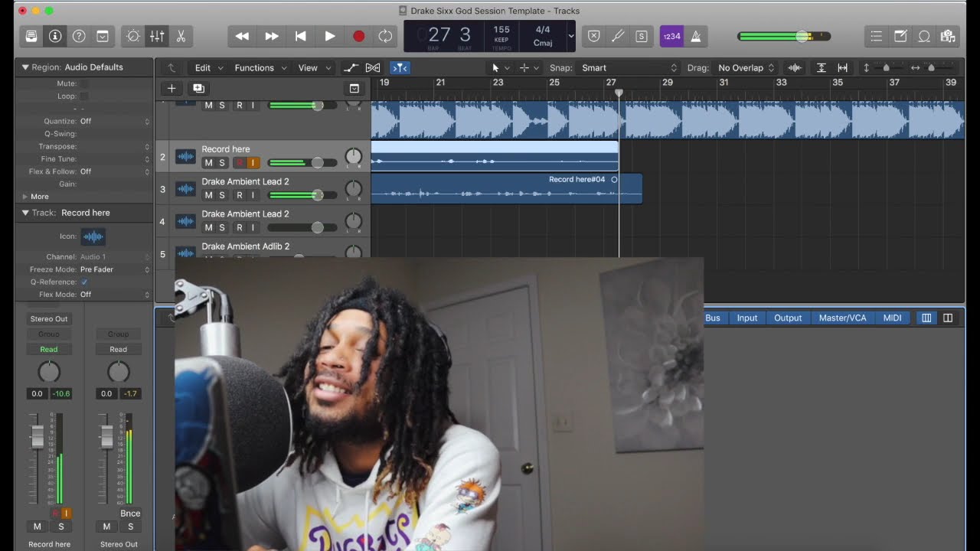Viewport: 980px width, 551px height.
Task: Mute the Record here track
Action: tap(208, 163)
